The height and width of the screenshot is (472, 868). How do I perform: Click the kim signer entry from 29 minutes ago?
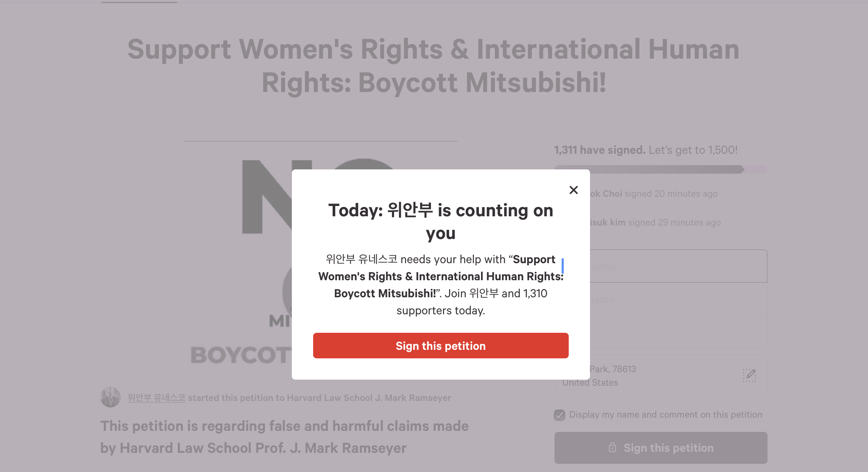pos(655,222)
